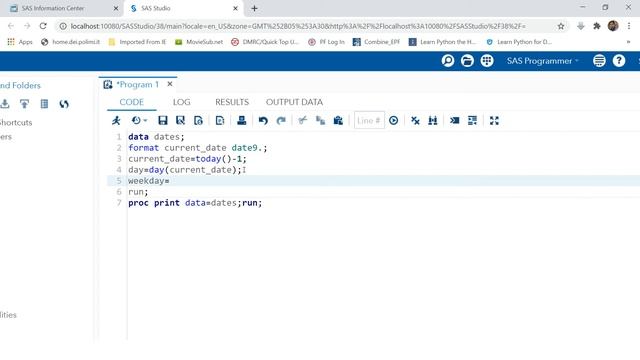Click code line 'proc print data=dates;run;'
The height and width of the screenshot is (360, 640).
pos(195,203)
